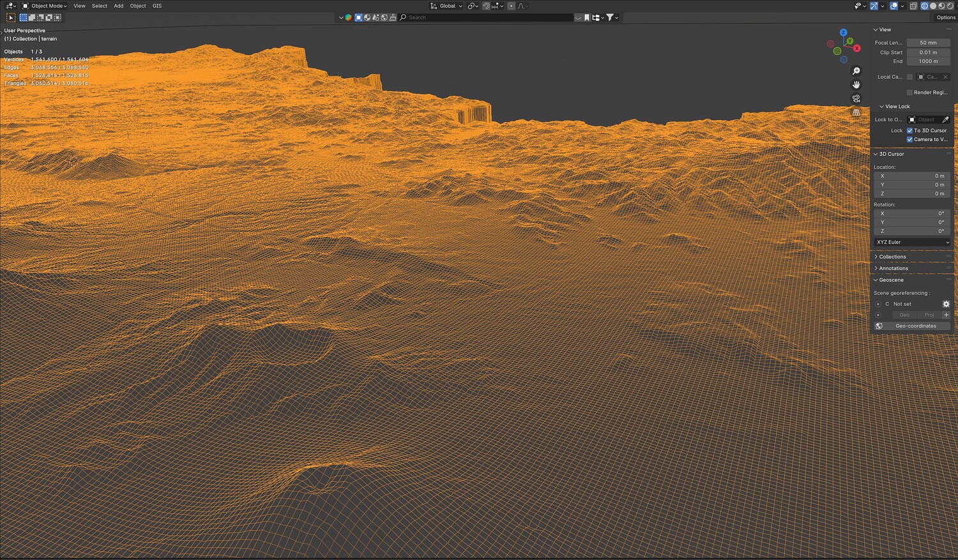Select the brush filter icon
The width and height of the screenshot is (958, 560).
(392, 17)
